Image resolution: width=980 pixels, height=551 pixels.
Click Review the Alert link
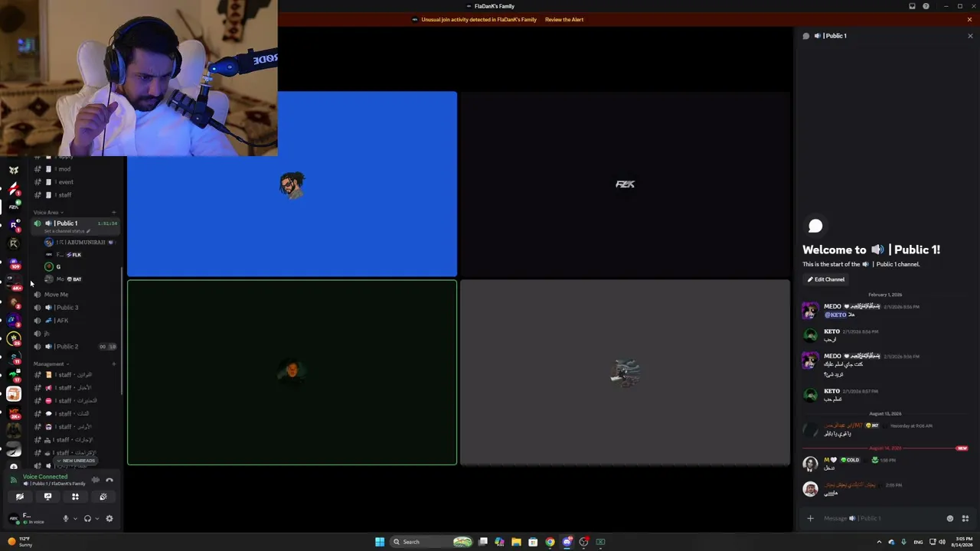point(564,20)
